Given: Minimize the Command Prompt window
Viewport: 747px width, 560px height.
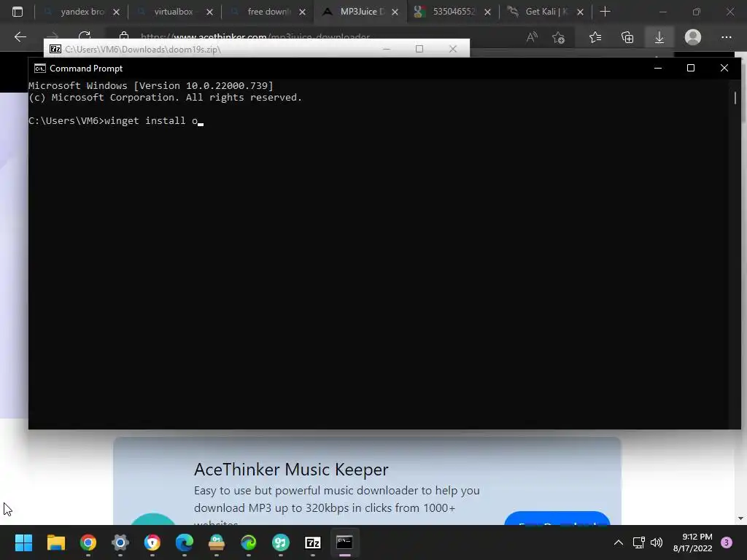Looking at the screenshot, I should coord(658,68).
